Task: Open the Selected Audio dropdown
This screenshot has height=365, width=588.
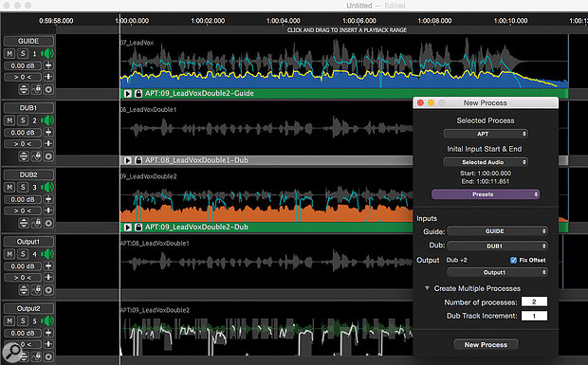Action: tap(486, 162)
